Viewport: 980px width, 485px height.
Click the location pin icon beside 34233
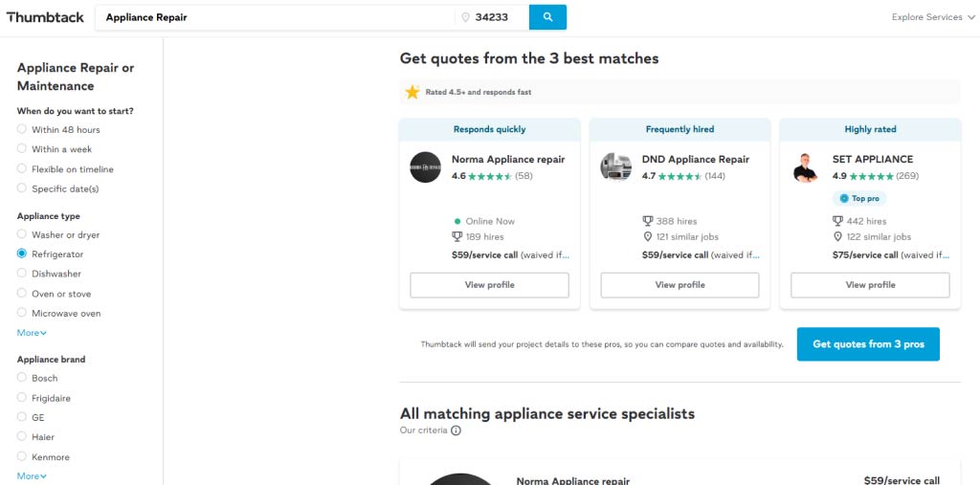coord(465,17)
